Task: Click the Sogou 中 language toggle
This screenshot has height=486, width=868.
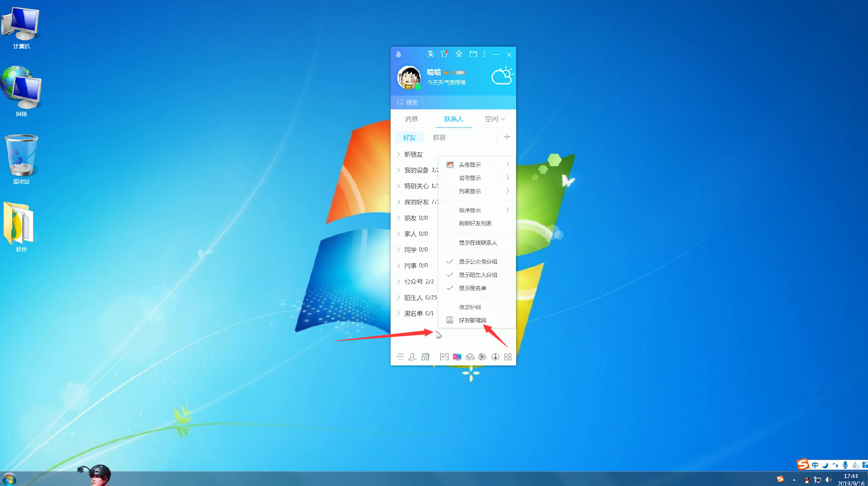Action: pos(815,465)
